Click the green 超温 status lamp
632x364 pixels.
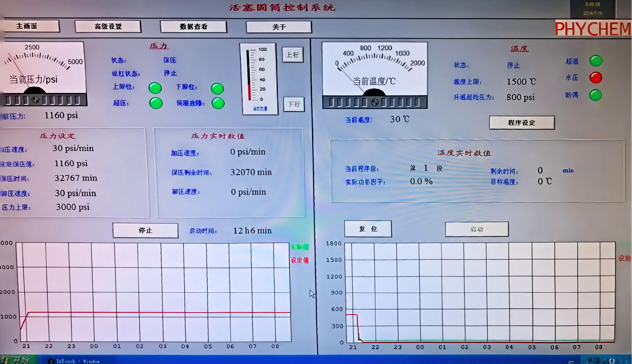596,61
